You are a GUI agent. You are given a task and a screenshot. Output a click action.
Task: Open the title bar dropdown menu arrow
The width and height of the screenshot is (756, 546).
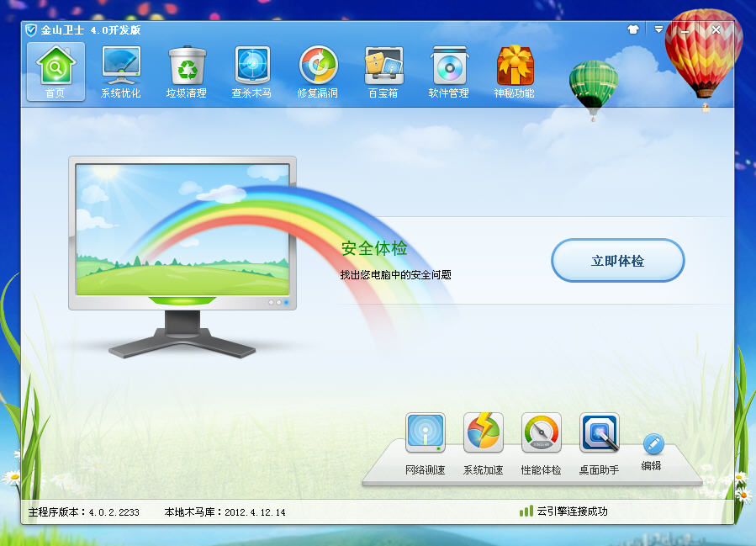point(658,30)
